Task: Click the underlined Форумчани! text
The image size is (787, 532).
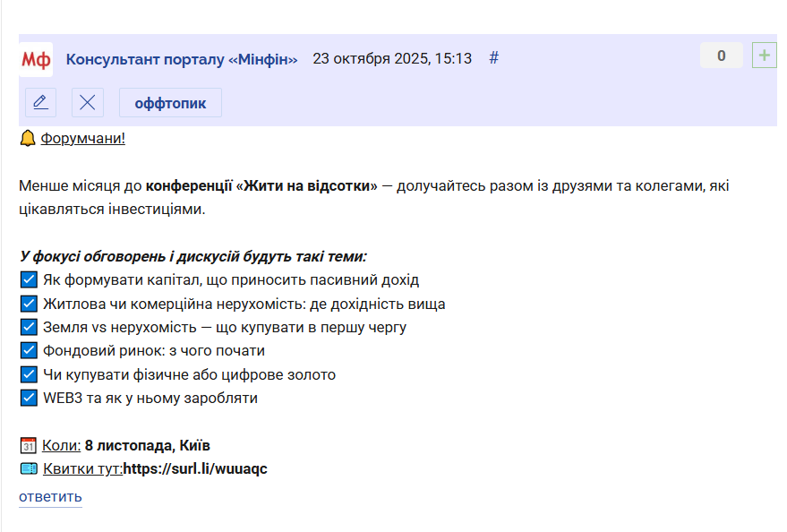Action: tap(83, 139)
